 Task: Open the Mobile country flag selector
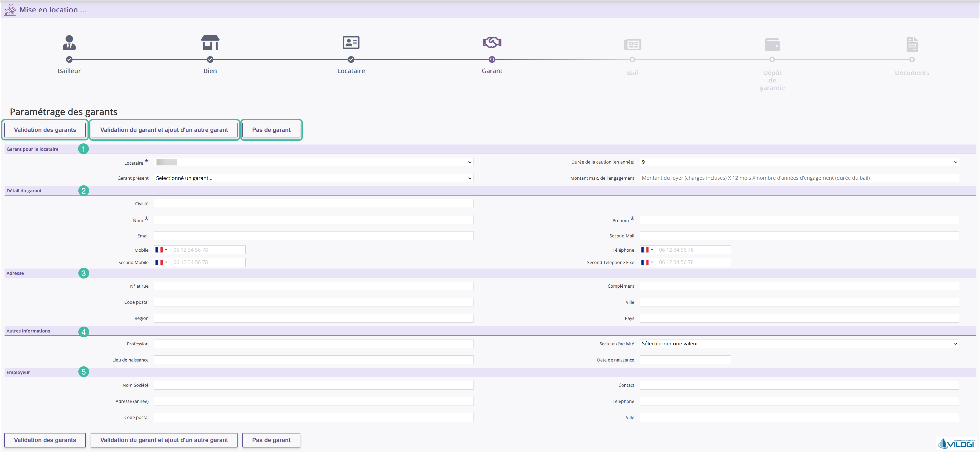coord(161,250)
